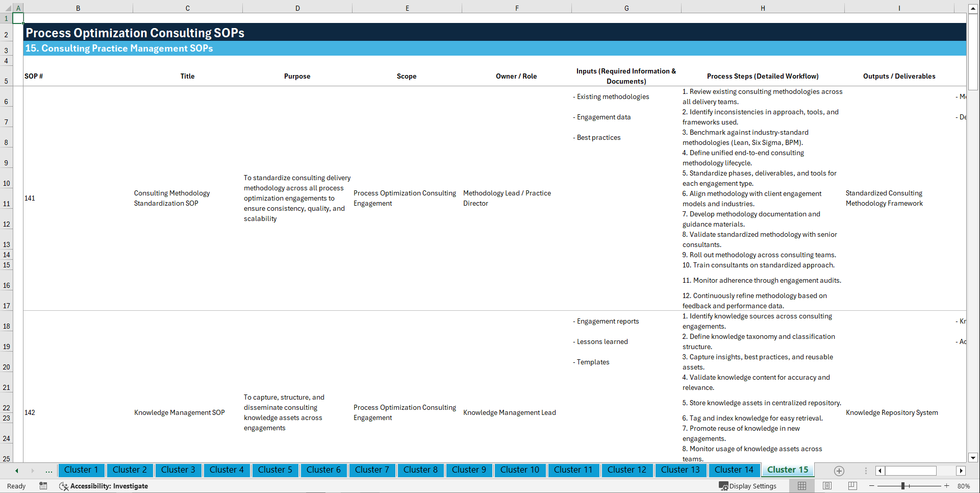Switch to Page Break Preview
Image resolution: width=980 pixels, height=493 pixels.
click(852, 486)
